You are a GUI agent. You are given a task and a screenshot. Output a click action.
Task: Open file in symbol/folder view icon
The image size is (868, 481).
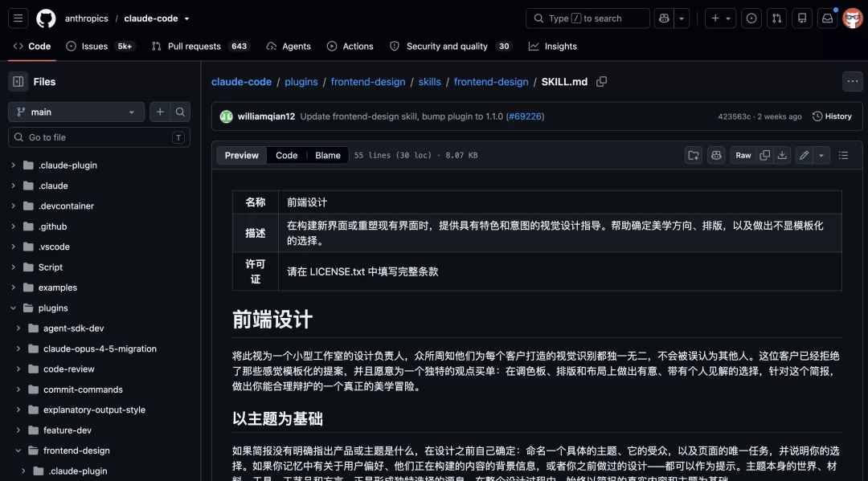[x=694, y=155]
